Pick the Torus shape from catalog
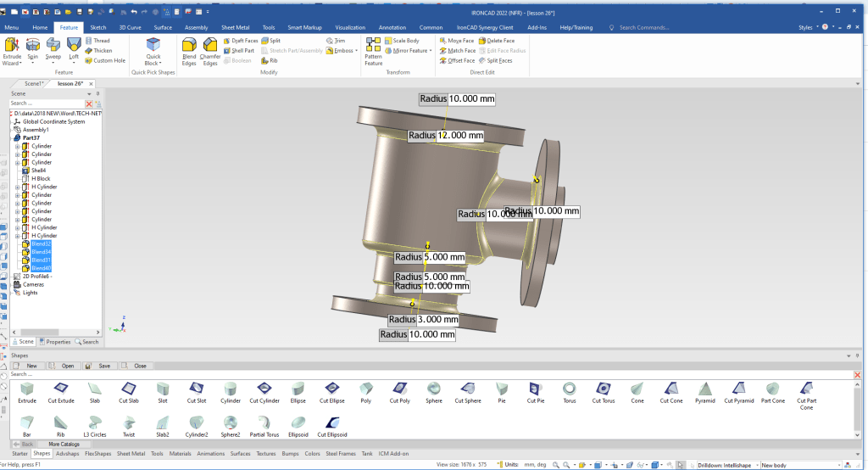 (570, 390)
